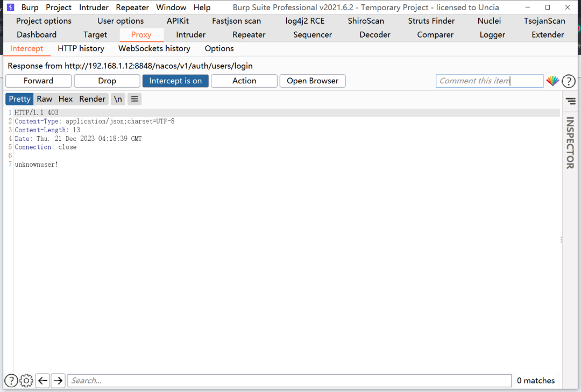Open the Project options tab
This screenshot has height=392, width=581.
pos(44,21)
